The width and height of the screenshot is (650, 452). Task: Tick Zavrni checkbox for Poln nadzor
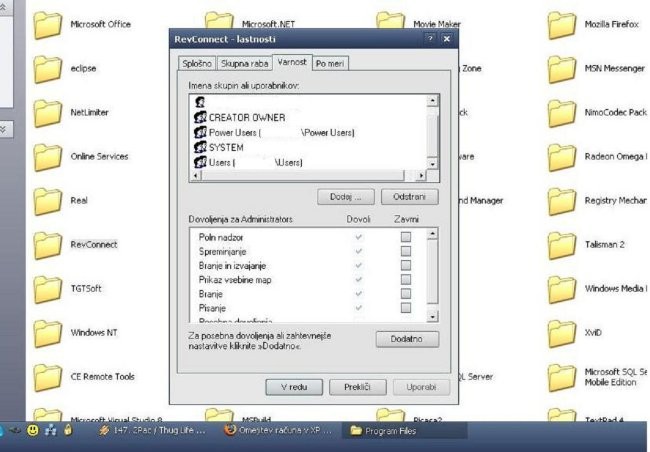[x=406, y=237]
